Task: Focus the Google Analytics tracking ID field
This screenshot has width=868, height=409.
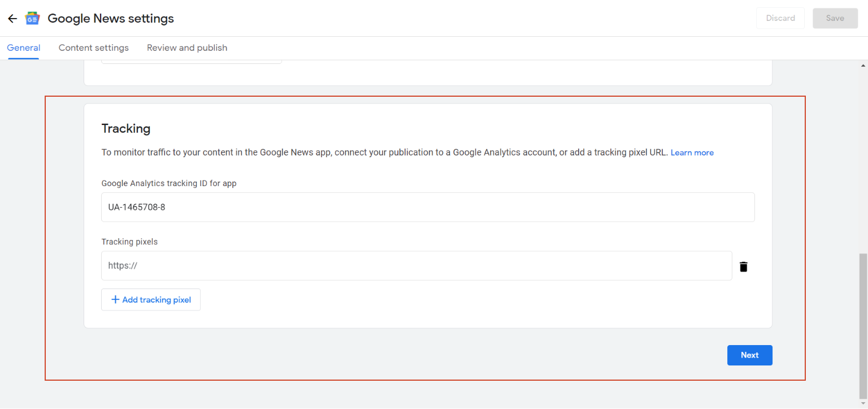Action: 428,208
